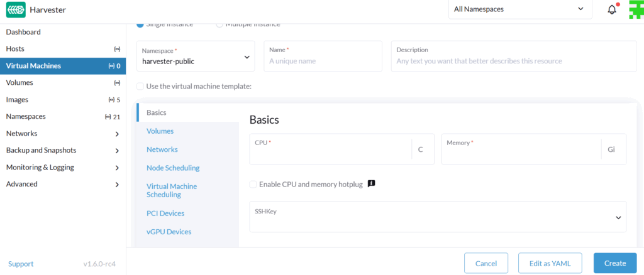Viewport: 644px width, 275px height.
Task: Switch to the Networks tab
Action: [x=162, y=149]
